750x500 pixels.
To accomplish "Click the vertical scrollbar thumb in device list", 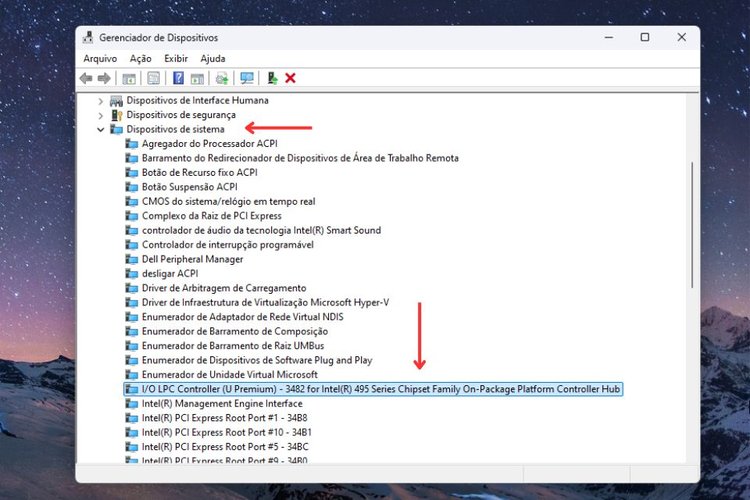I will click(692, 225).
